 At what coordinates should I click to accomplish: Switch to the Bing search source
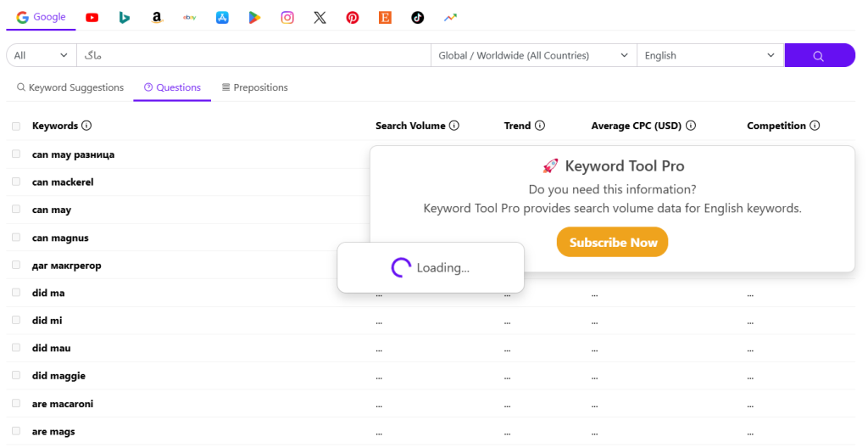(x=125, y=17)
